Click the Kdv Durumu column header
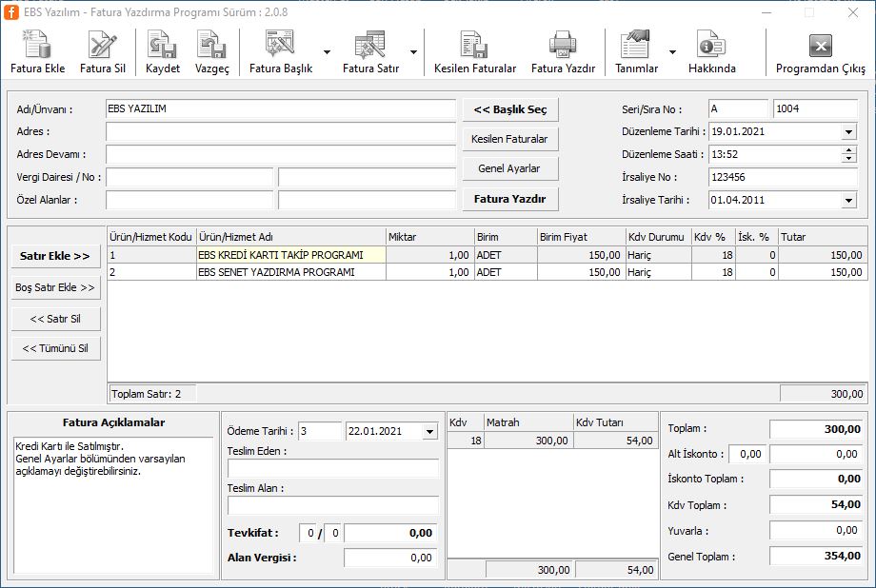The image size is (876, 588). click(x=658, y=237)
